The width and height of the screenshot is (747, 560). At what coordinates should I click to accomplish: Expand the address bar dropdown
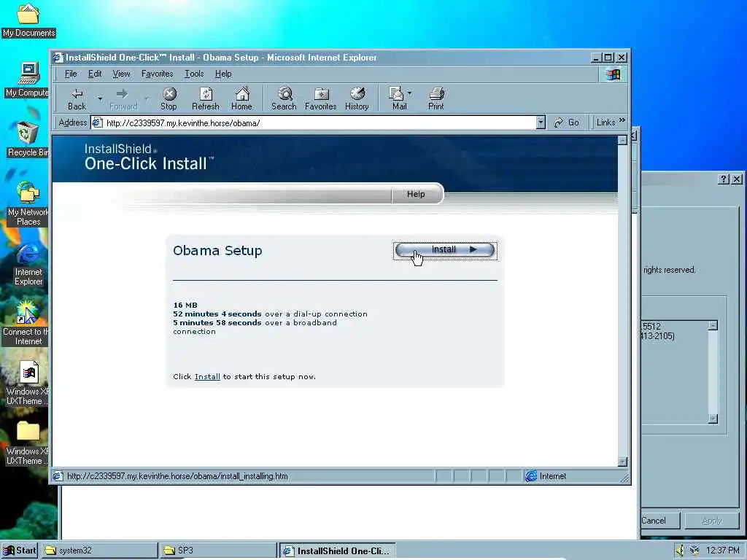click(541, 122)
